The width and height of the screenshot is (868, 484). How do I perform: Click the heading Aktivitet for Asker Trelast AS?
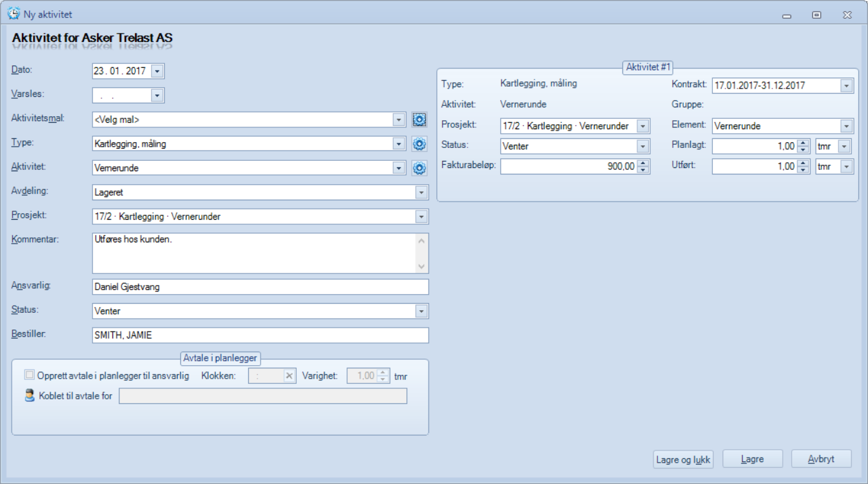[x=92, y=38]
